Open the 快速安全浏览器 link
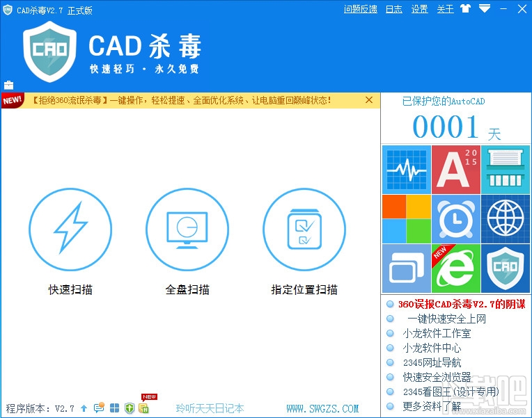 click(437, 377)
